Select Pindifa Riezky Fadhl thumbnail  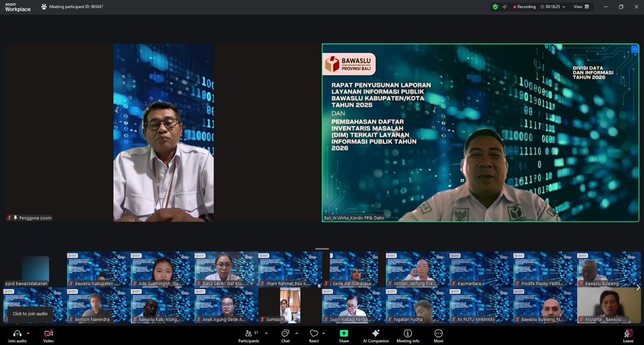click(545, 269)
